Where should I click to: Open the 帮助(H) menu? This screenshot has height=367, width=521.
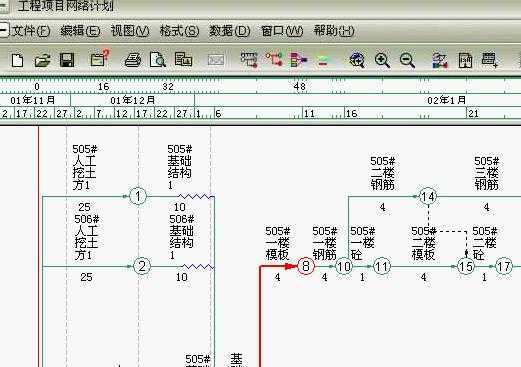(334, 31)
